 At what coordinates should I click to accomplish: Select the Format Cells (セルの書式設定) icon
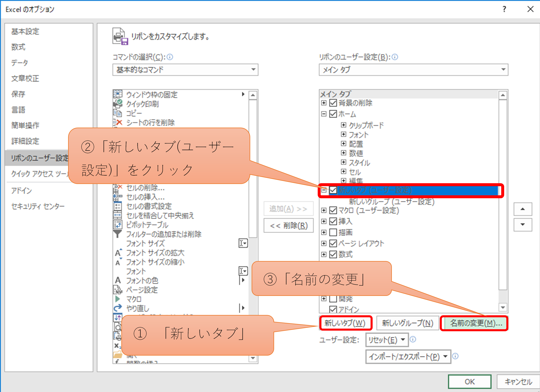tap(118, 206)
